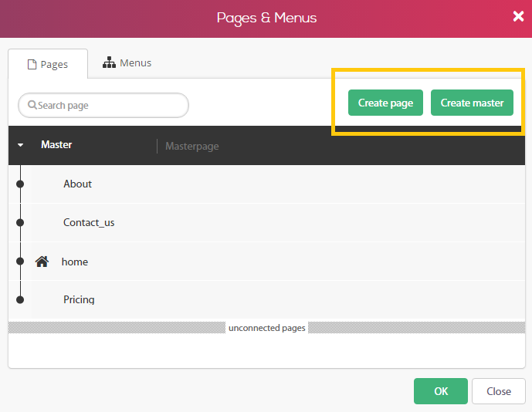The image size is (532, 412).
Task: Click the Close button at bottom
Action: point(498,391)
